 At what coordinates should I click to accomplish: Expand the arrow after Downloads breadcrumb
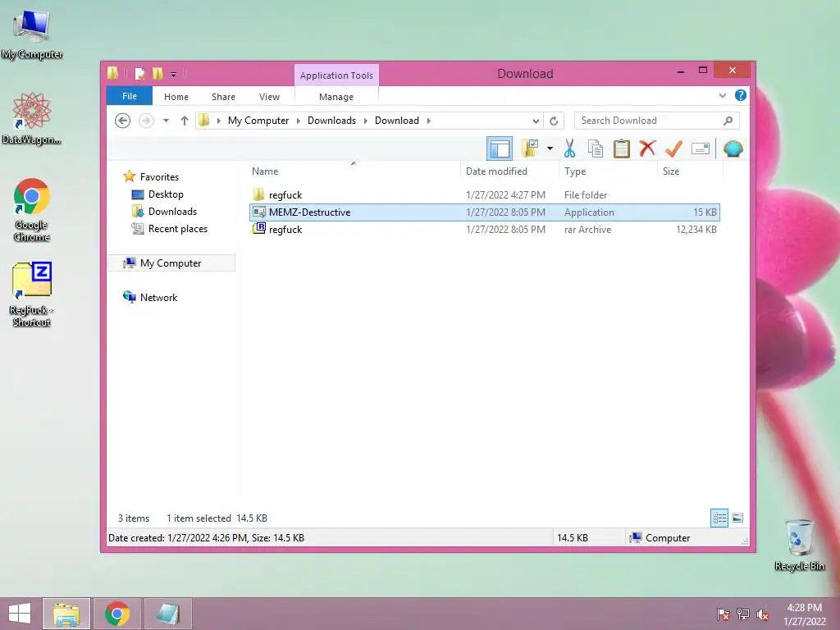(365, 121)
